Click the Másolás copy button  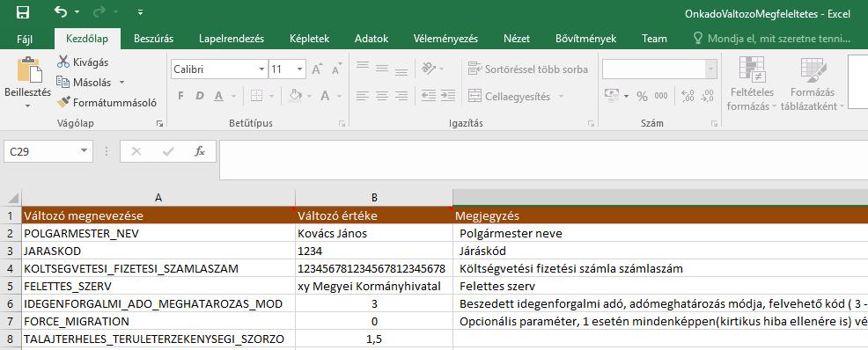click(84, 83)
